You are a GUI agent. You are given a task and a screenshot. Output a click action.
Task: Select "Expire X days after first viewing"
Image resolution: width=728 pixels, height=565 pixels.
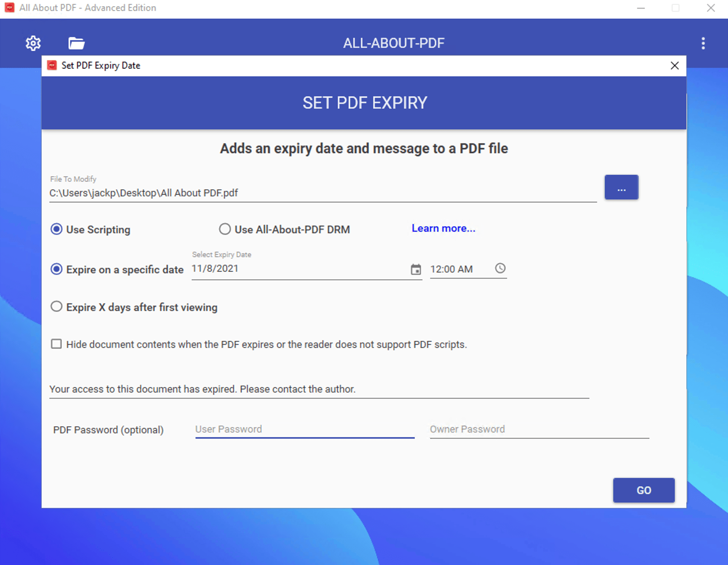[x=56, y=306]
